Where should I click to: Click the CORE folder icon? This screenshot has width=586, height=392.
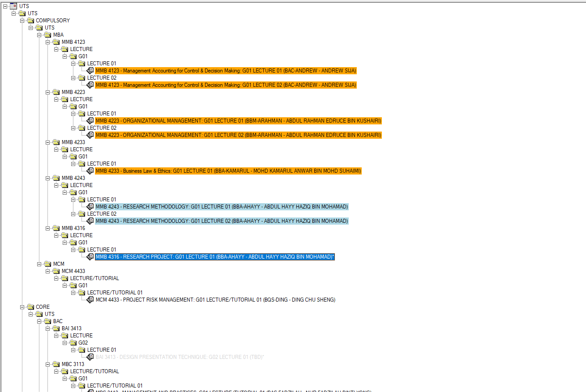pyautogui.click(x=30, y=307)
